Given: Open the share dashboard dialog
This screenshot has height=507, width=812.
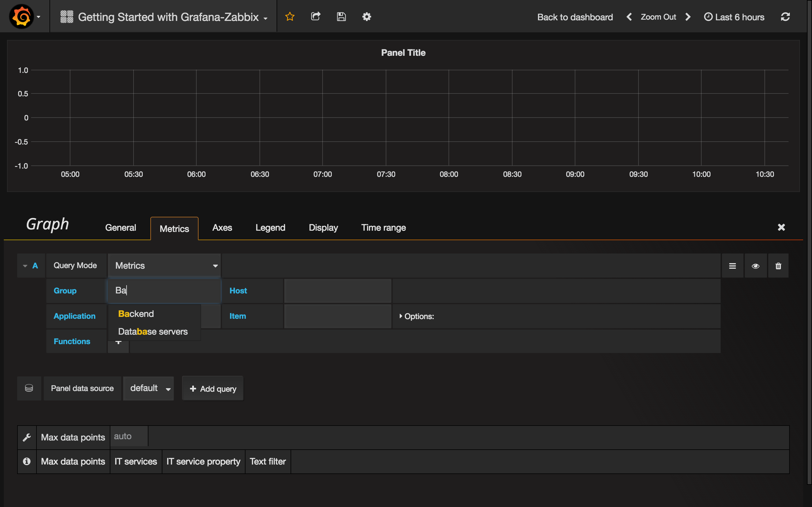Looking at the screenshot, I should coord(315,16).
